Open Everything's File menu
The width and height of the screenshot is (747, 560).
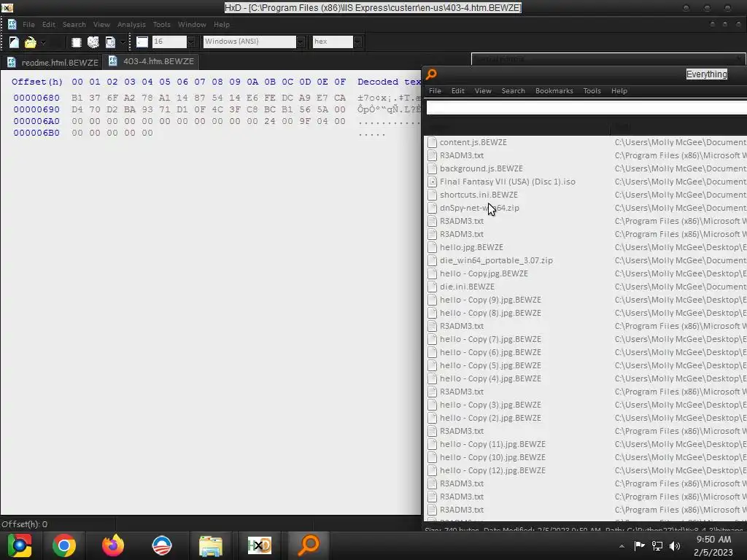click(x=435, y=90)
